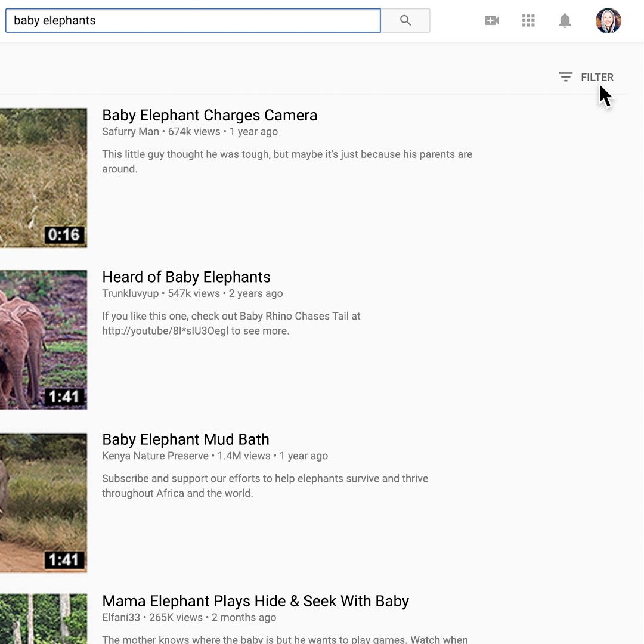644x644 pixels.
Task: Open the YouTube apps grid icon
Action: tap(528, 20)
